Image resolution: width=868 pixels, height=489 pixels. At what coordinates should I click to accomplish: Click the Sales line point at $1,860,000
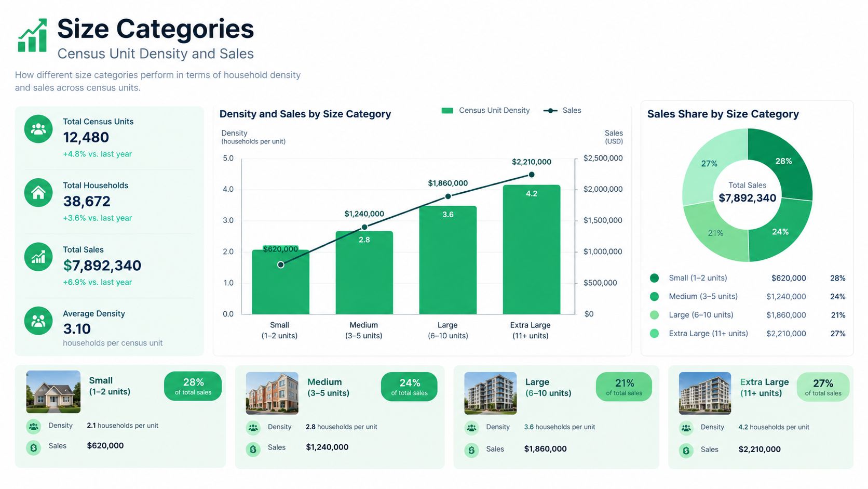tap(448, 196)
